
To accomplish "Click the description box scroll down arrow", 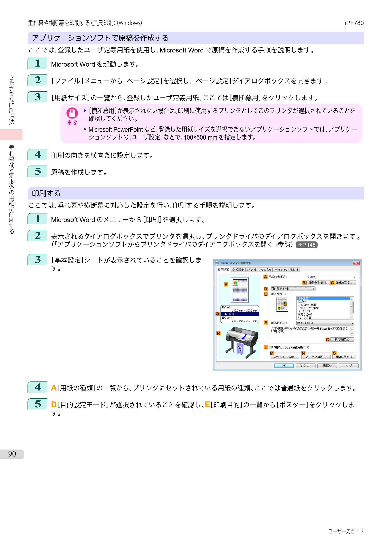I will [x=352, y=334].
